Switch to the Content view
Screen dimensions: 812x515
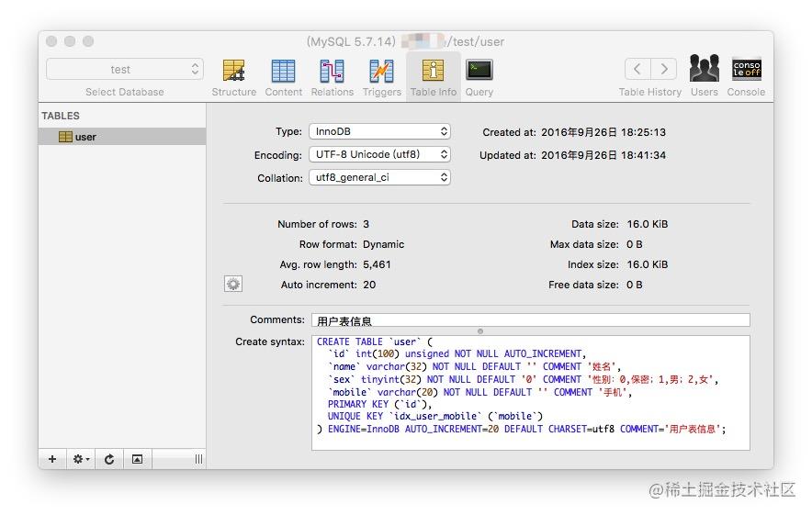[283, 78]
